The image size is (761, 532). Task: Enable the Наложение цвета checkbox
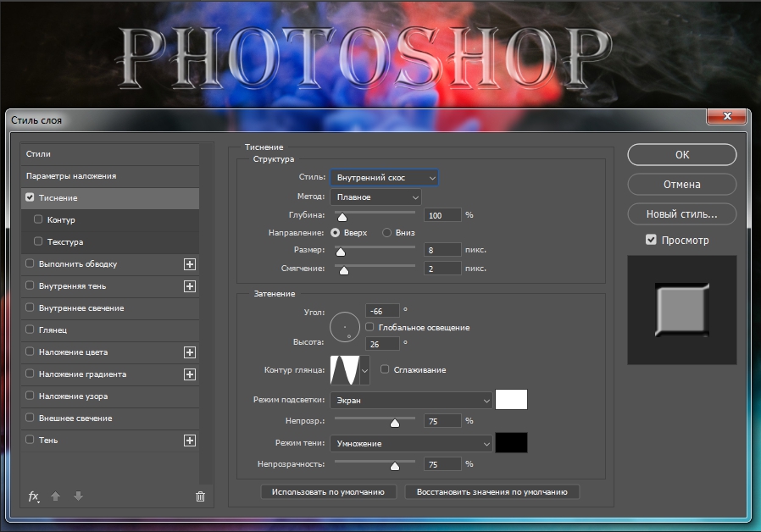pyautogui.click(x=31, y=352)
